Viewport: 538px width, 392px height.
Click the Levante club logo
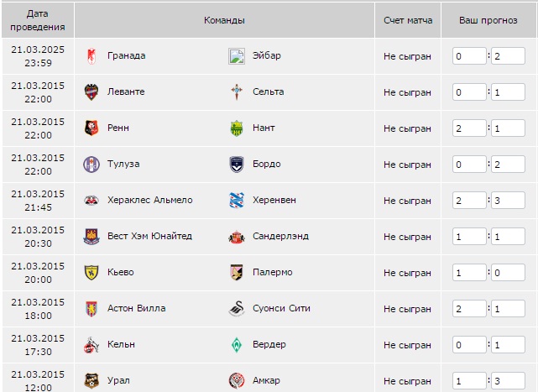tap(91, 92)
